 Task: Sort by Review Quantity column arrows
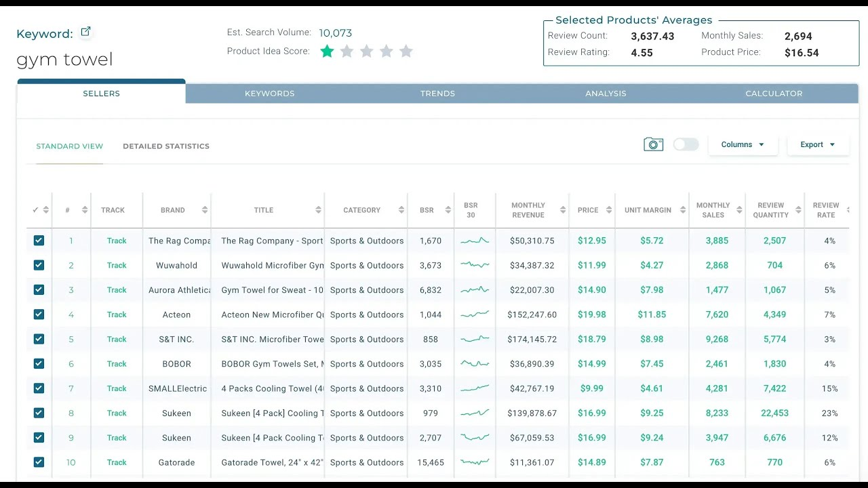coord(797,210)
